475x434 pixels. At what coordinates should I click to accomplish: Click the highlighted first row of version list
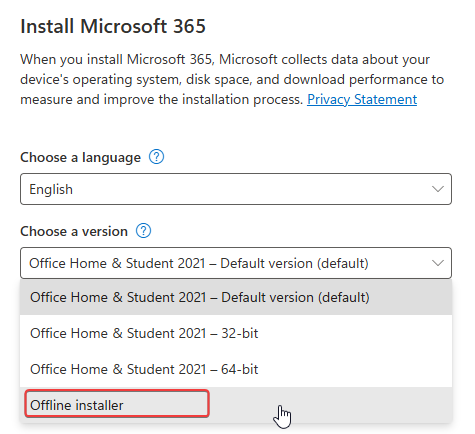coord(236,297)
